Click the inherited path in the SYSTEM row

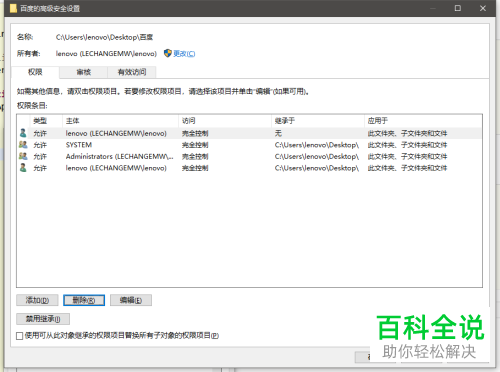pyautogui.click(x=317, y=145)
